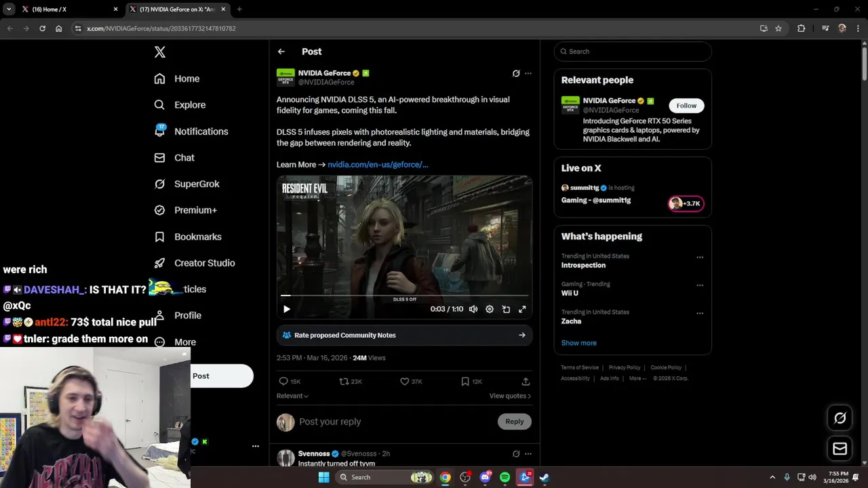Enter video fullscreen

tap(522, 309)
